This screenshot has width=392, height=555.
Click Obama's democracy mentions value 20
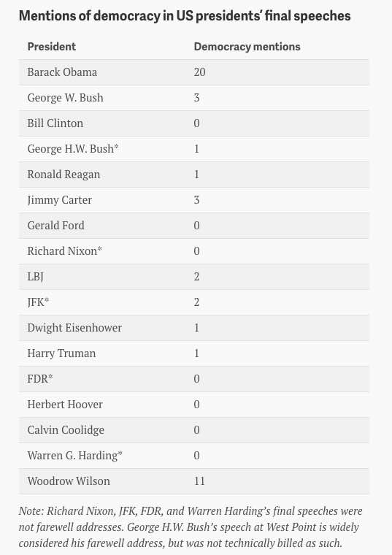[x=199, y=72]
